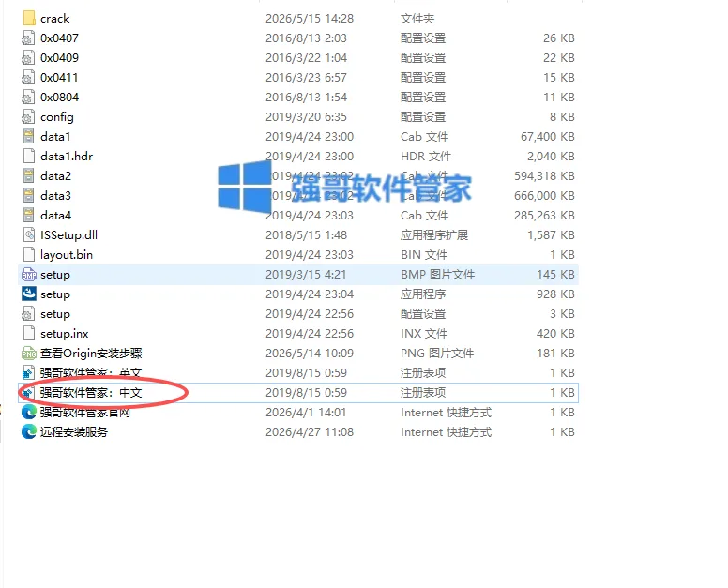
Task: Select the gear icon of setup configuration file
Action: pyautogui.click(x=29, y=314)
